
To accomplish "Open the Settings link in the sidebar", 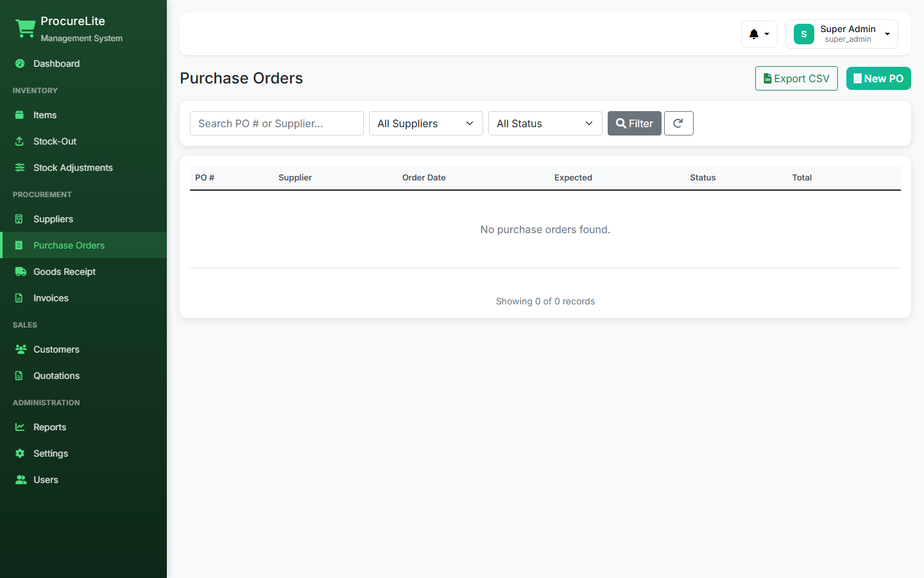I will point(83,453).
